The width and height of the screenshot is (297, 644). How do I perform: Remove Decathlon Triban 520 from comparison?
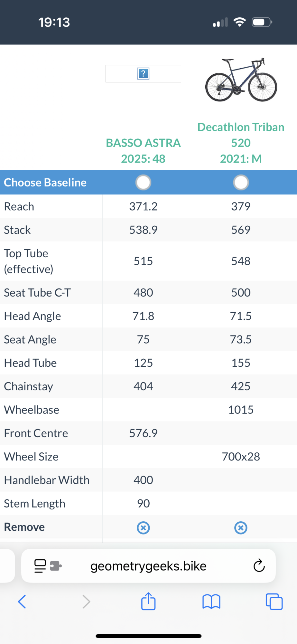point(241,528)
